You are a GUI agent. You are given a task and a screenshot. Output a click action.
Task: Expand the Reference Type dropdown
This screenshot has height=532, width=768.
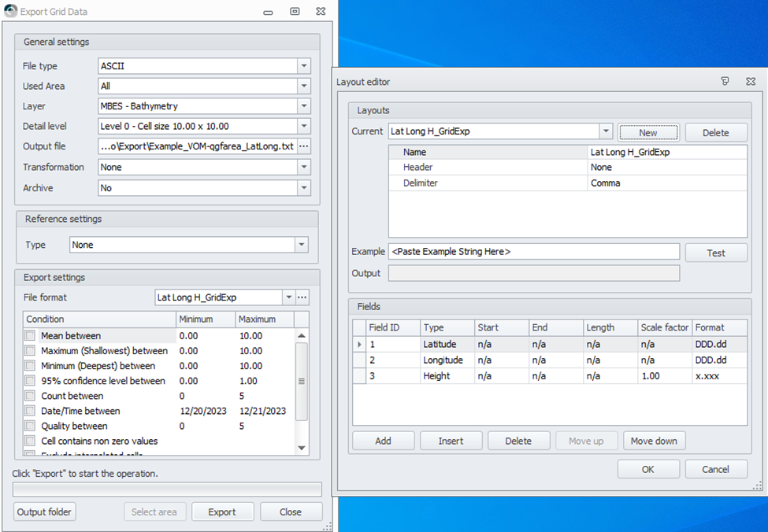(301, 245)
